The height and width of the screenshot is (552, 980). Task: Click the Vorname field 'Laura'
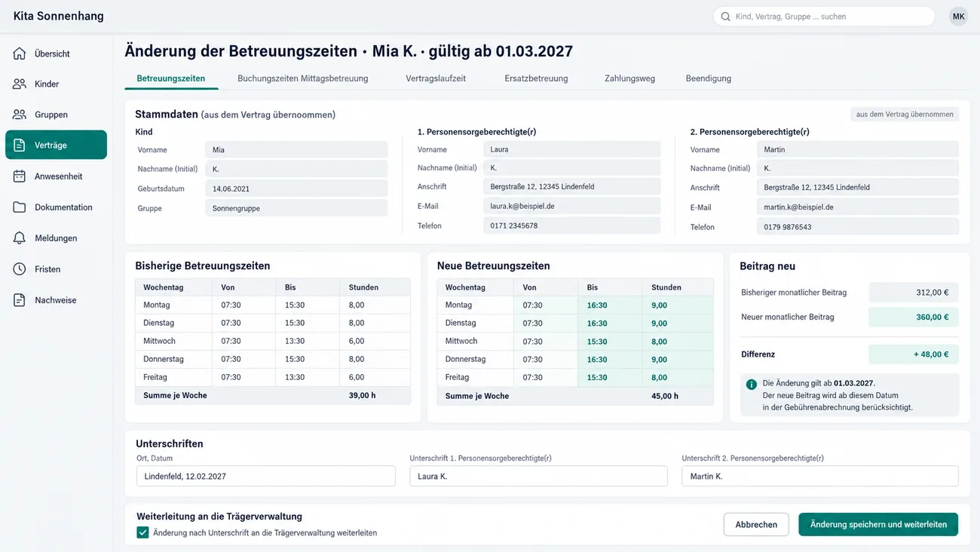571,149
